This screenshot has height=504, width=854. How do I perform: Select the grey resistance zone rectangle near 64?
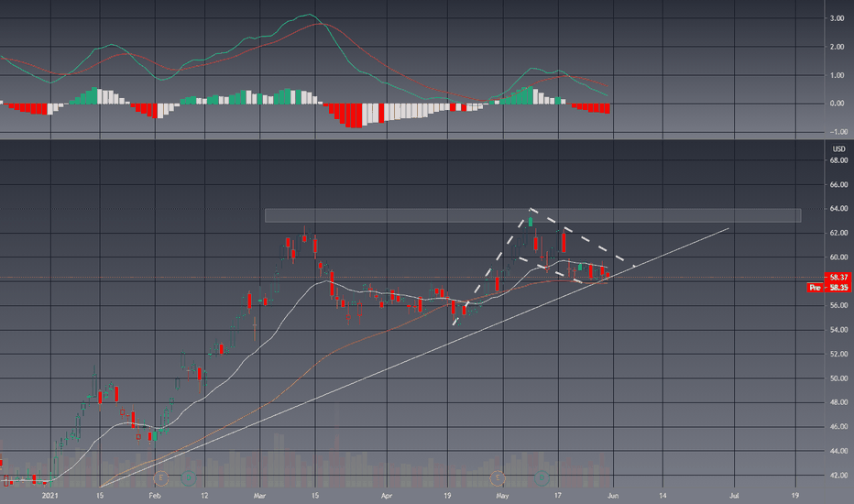pos(532,215)
